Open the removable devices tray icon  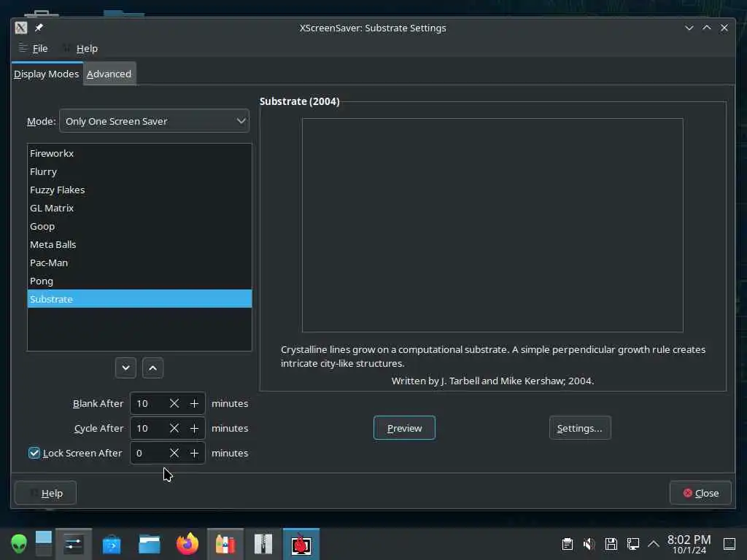611,544
